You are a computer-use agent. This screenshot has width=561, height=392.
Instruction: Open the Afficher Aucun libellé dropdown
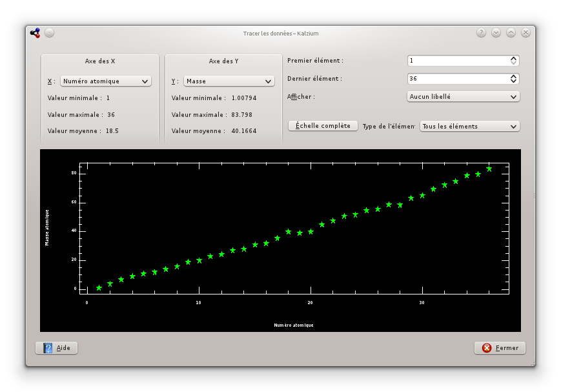pyautogui.click(x=463, y=97)
